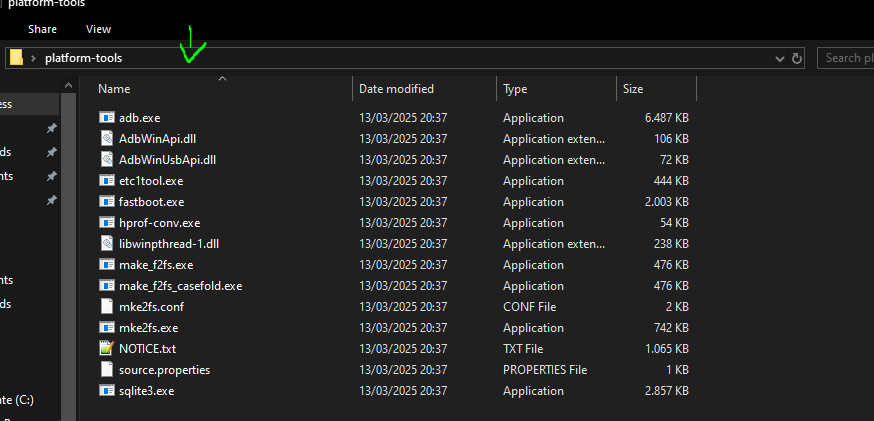Select the AdbWinUsbApi.dll file name
The height and width of the screenshot is (421, 874).
pyautogui.click(x=167, y=159)
